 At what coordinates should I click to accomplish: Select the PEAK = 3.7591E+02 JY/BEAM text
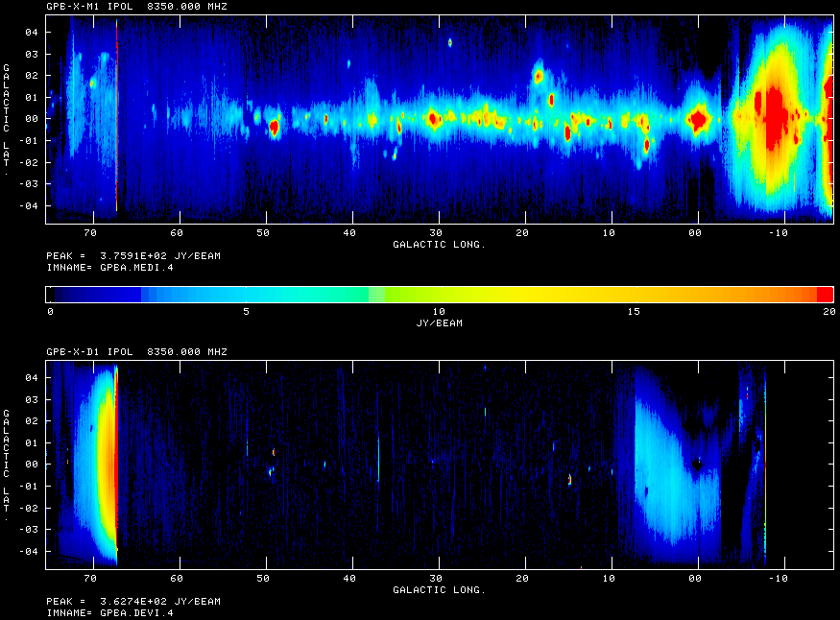(133, 256)
